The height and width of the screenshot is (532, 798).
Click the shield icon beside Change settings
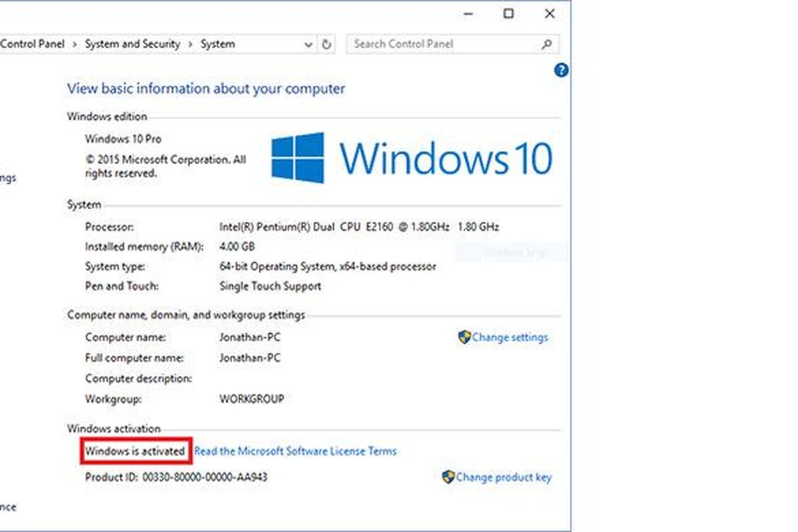(x=464, y=337)
